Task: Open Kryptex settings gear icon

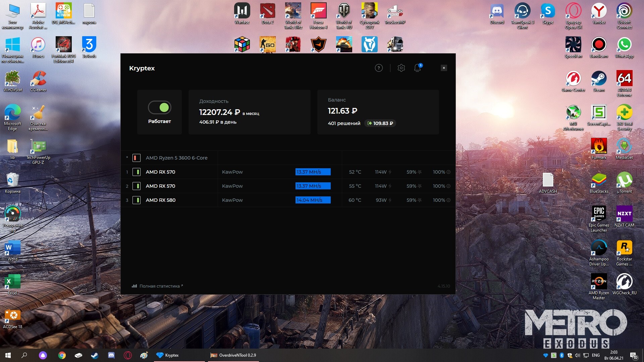Action: [x=401, y=68]
